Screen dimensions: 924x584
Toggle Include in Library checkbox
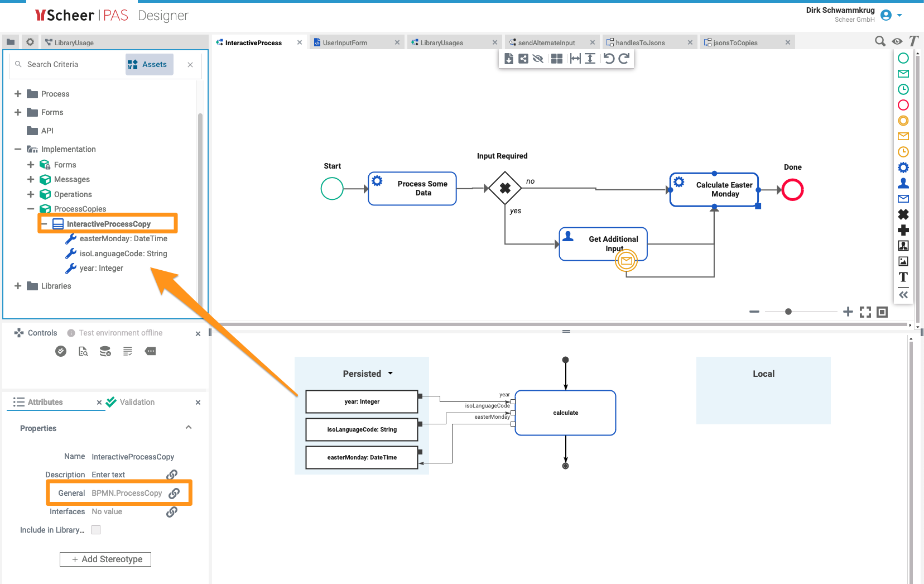click(x=96, y=530)
